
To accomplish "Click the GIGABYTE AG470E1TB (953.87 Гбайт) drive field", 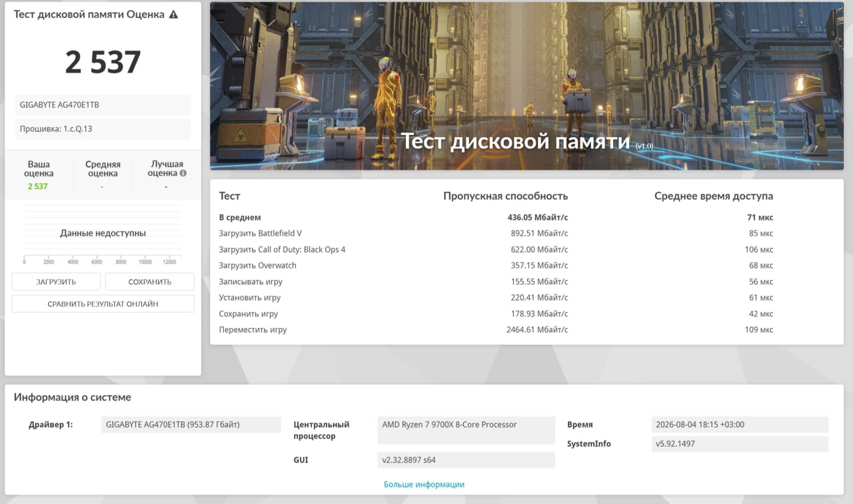I will pos(191,425).
